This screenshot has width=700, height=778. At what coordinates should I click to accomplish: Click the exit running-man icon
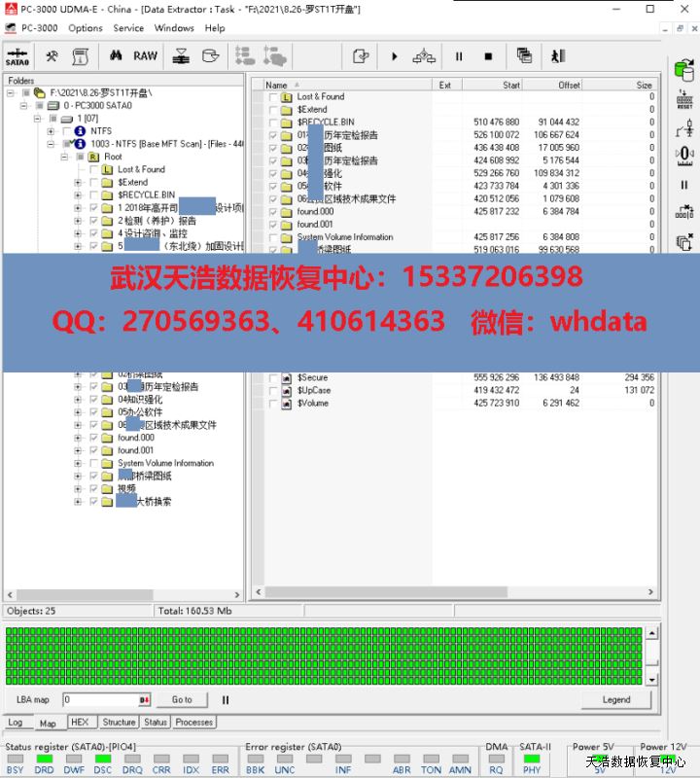click(x=558, y=56)
